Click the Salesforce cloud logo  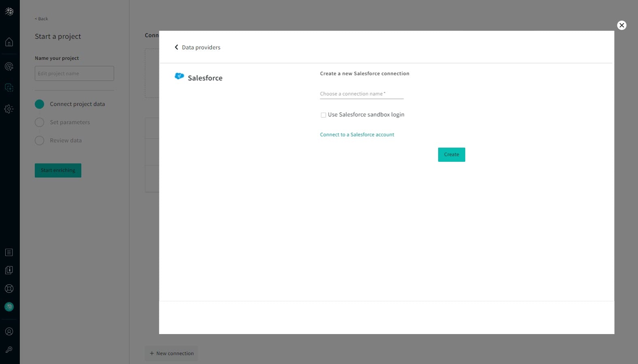pyautogui.click(x=179, y=76)
